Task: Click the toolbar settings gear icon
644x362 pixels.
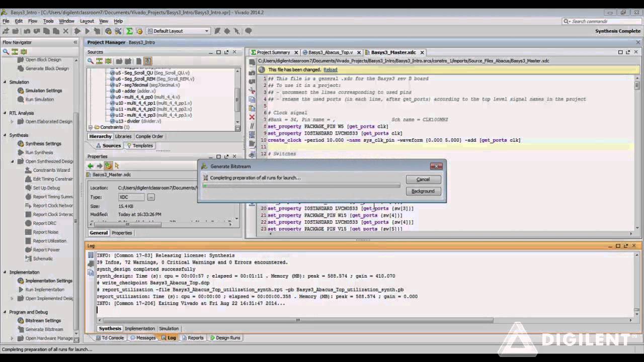Action: 108,31
